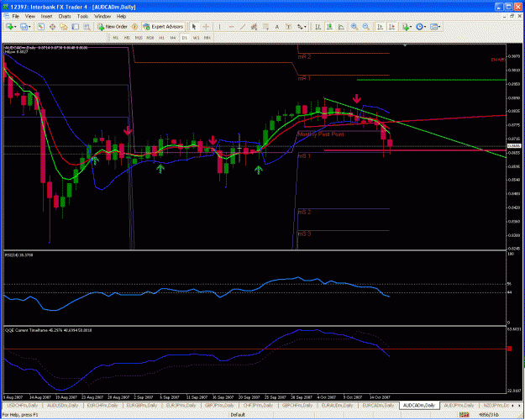Open the File menu

point(16,16)
